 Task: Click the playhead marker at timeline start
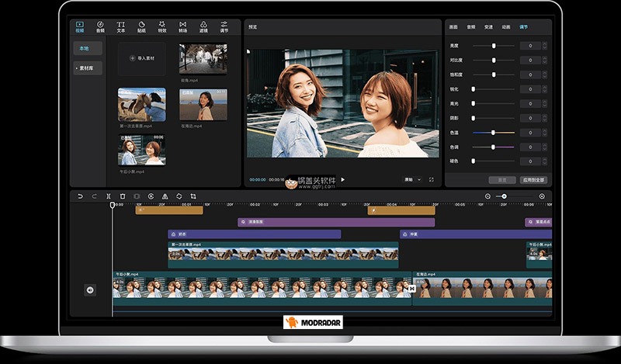(x=113, y=205)
